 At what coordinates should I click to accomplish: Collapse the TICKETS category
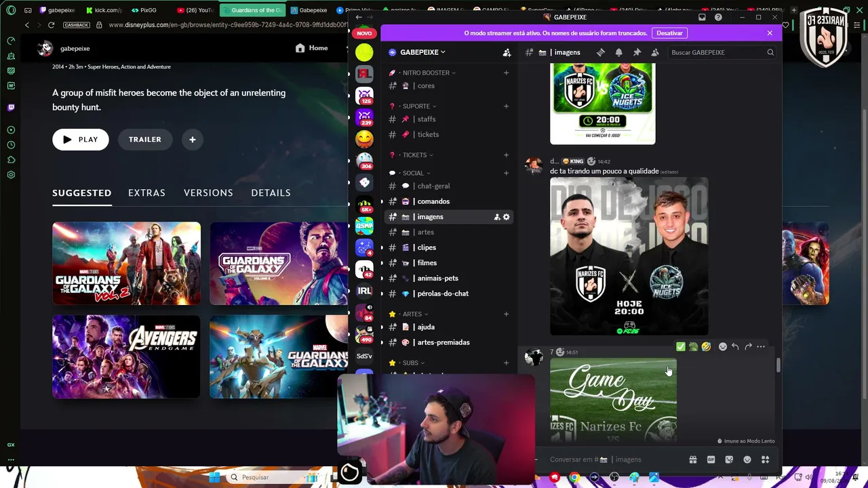[x=418, y=155]
